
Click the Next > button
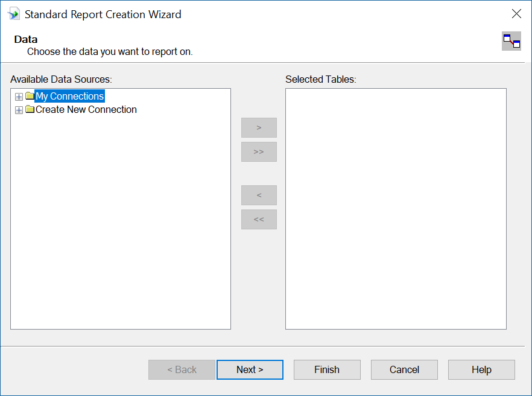point(250,369)
